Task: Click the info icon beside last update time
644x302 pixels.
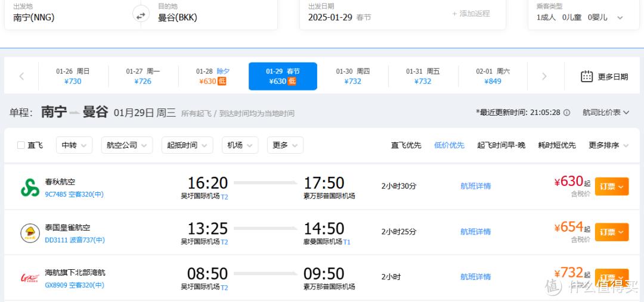Action: pos(566,113)
